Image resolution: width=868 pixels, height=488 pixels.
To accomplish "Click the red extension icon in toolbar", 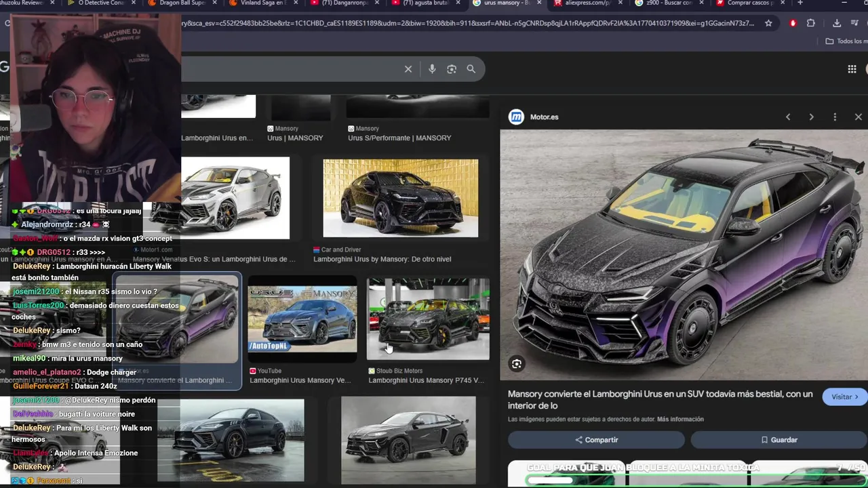I will (x=793, y=23).
